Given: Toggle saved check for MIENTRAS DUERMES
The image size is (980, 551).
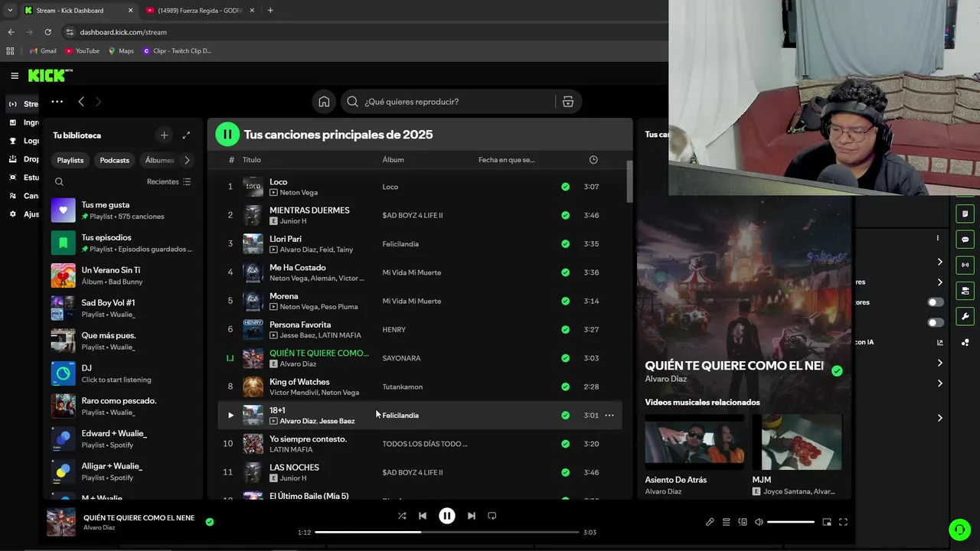Looking at the screenshot, I should click(565, 215).
